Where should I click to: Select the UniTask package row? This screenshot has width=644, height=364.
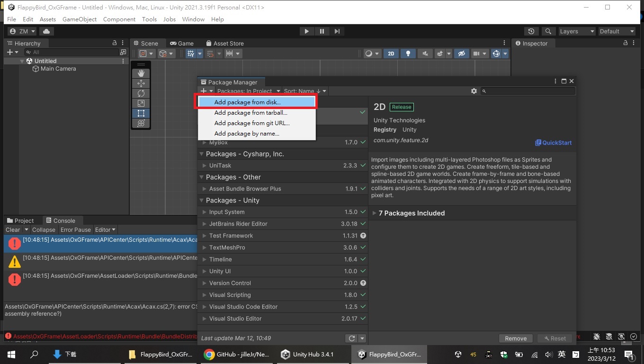(x=283, y=165)
